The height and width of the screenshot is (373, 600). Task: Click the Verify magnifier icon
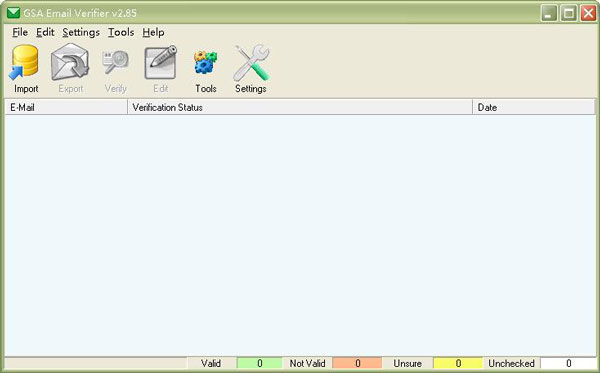[115, 62]
